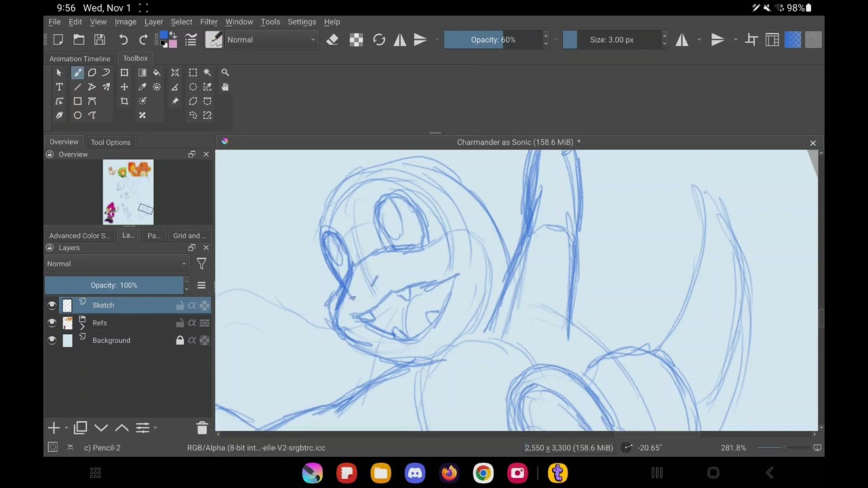Reload the original brush preset

(379, 40)
